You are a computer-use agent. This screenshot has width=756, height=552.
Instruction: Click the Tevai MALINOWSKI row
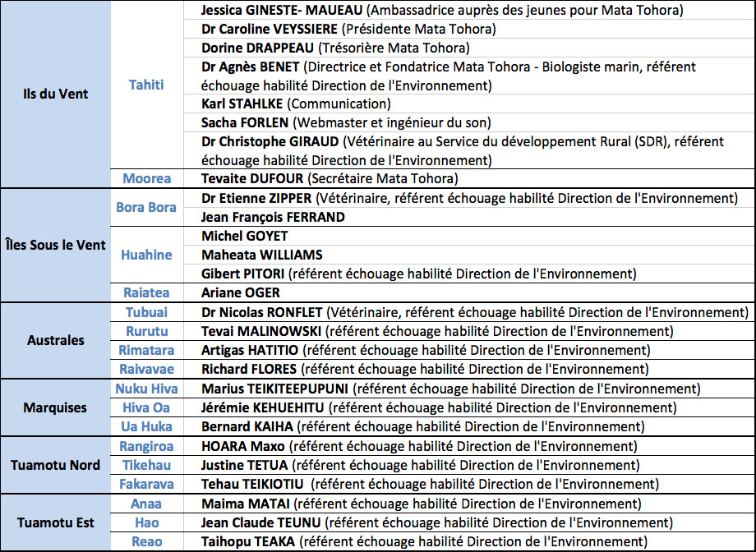coord(469,331)
